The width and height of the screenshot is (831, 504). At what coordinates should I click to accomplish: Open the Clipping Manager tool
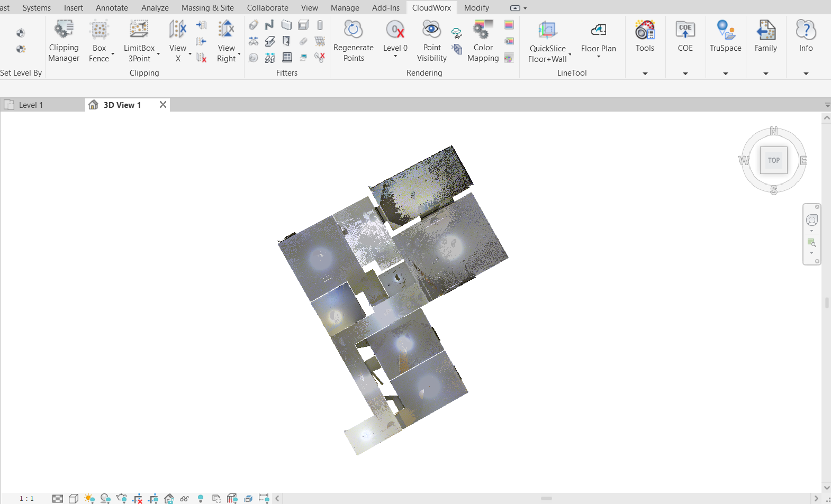64,40
